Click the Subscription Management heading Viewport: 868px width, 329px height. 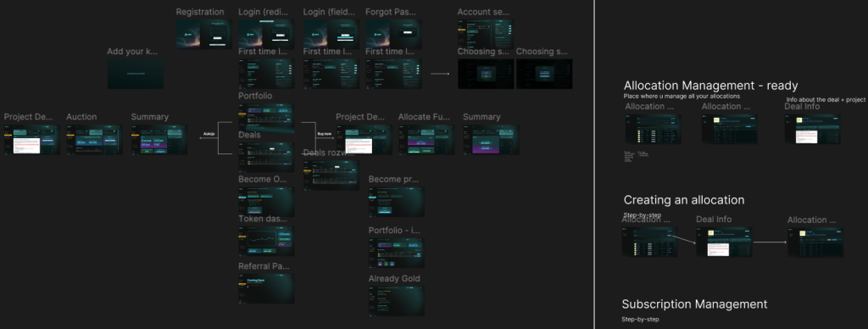point(695,304)
